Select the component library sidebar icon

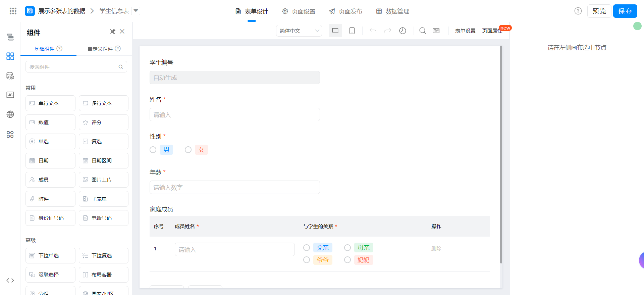click(10, 56)
